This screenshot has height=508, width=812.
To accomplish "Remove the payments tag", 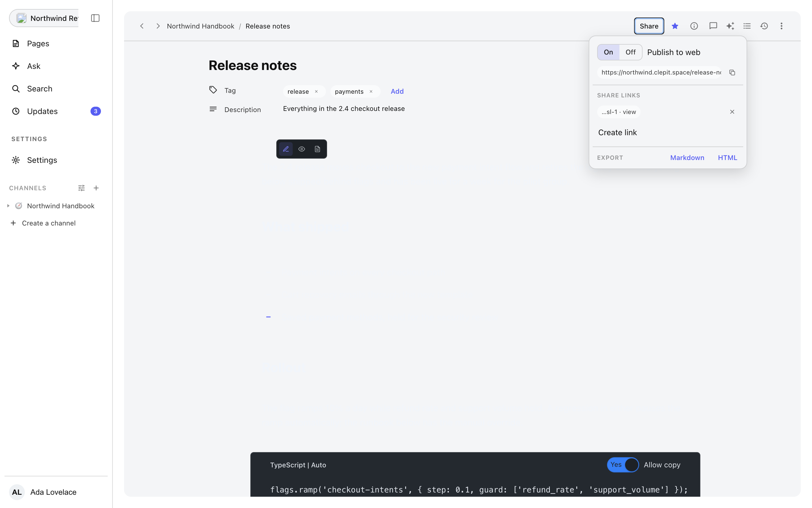I will pos(371,91).
